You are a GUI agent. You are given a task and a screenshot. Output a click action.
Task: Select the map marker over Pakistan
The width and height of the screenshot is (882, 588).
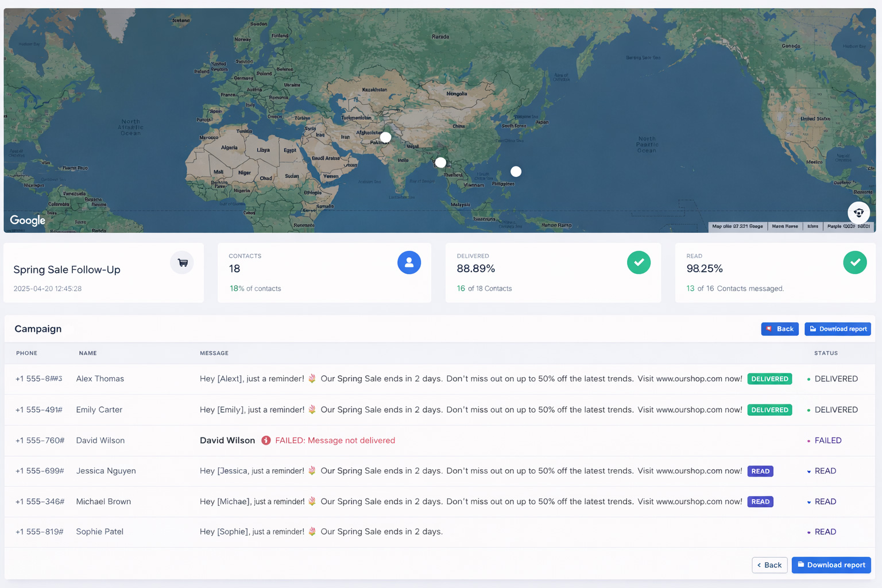coord(385,137)
